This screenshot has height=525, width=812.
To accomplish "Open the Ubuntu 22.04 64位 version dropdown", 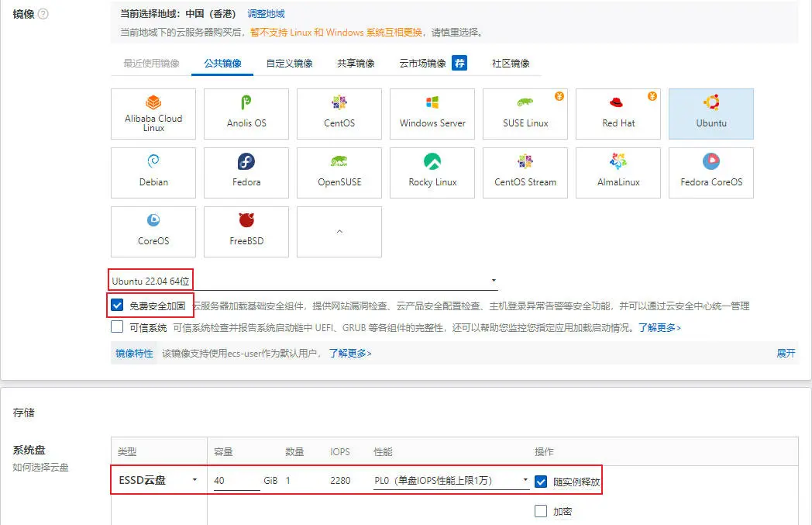I will coord(304,281).
